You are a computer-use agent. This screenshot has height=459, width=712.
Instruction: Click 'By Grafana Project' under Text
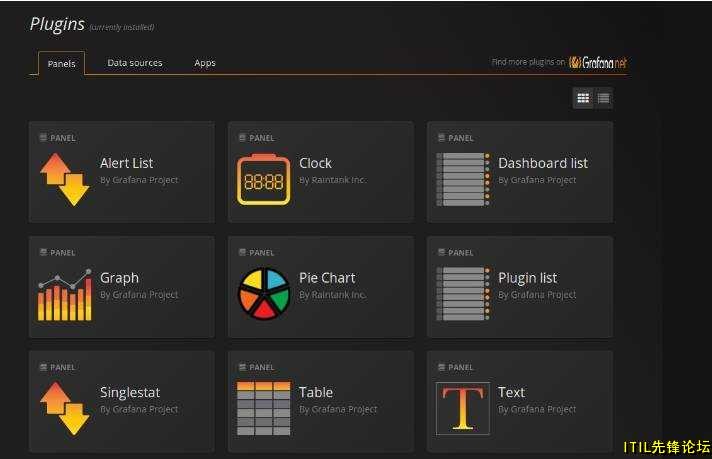(537, 409)
